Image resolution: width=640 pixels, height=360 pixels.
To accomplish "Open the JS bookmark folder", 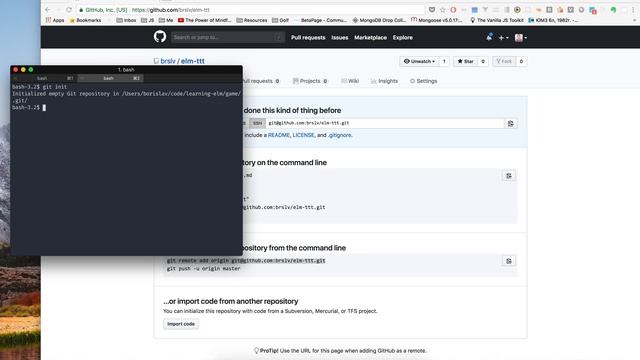I will (148, 20).
